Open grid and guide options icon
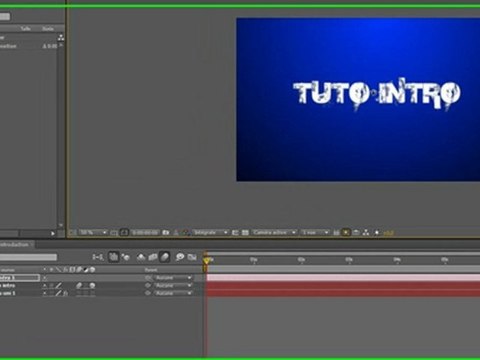 tap(114, 232)
